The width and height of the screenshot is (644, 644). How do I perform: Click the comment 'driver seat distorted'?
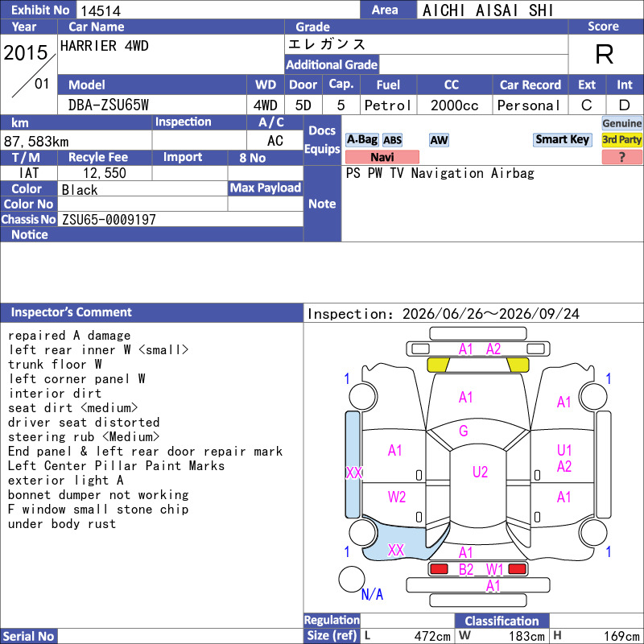point(84,422)
